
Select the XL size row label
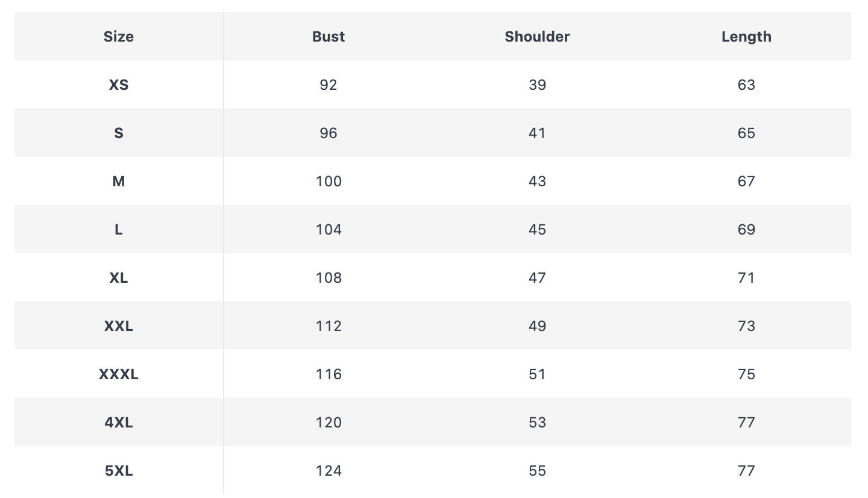click(x=119, y=278)
